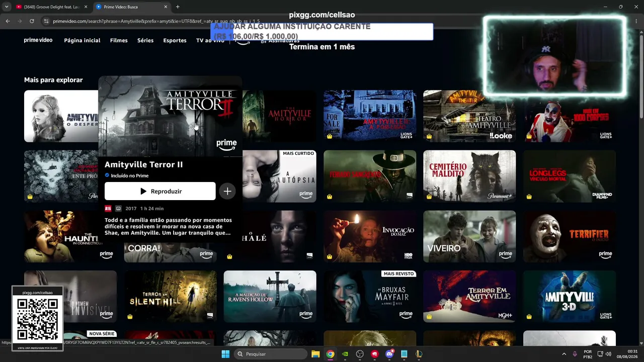Image resolution: width=644 pixels, height=362 pixels.
Task: Open File Explorer from the taskbar
Action: 315,354
